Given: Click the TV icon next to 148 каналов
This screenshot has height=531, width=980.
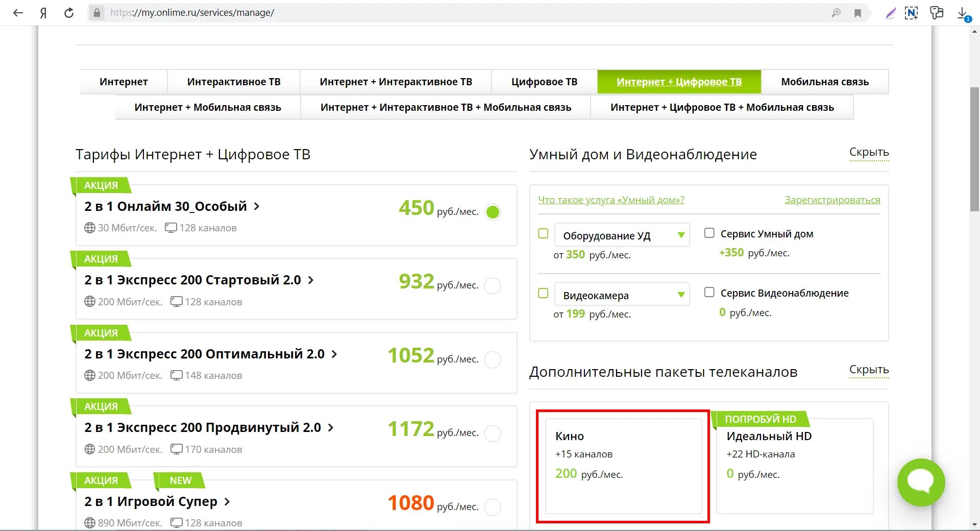Looking at the screenshot, I should (x=176, y=375).
